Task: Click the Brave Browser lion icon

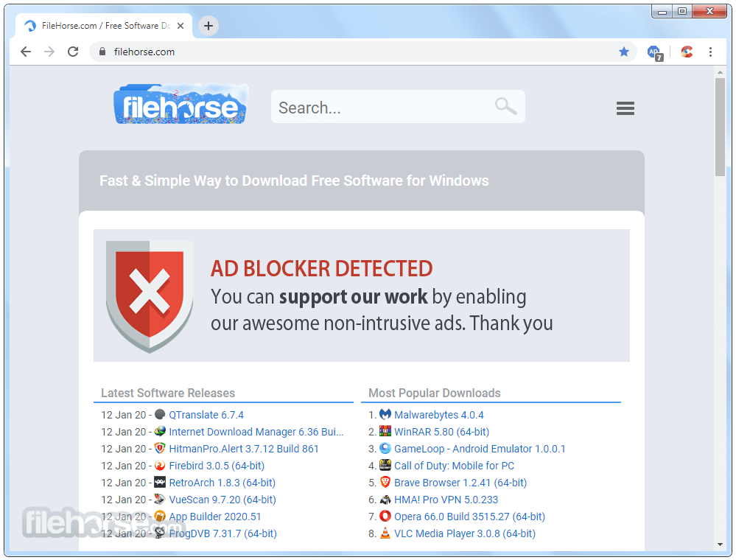Action: [x=385, y=482]
